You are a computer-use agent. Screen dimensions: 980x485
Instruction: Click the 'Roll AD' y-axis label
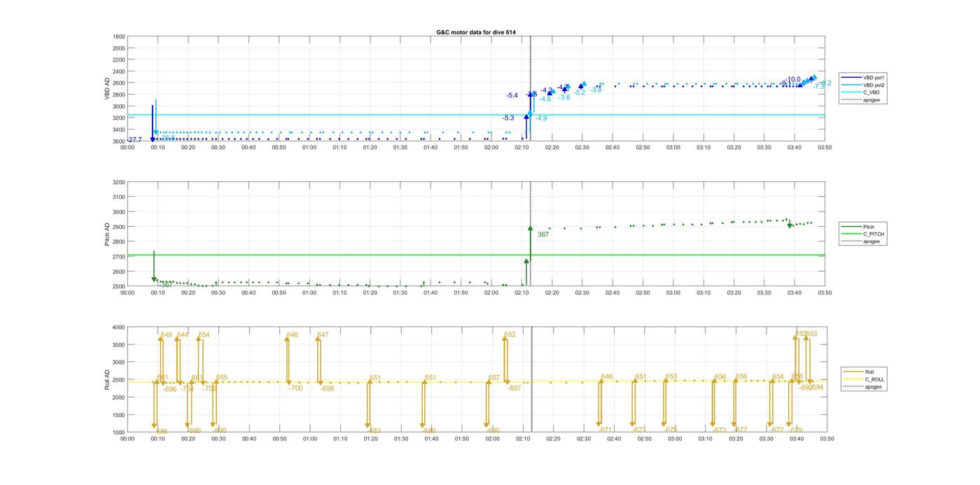pos(107,379)
